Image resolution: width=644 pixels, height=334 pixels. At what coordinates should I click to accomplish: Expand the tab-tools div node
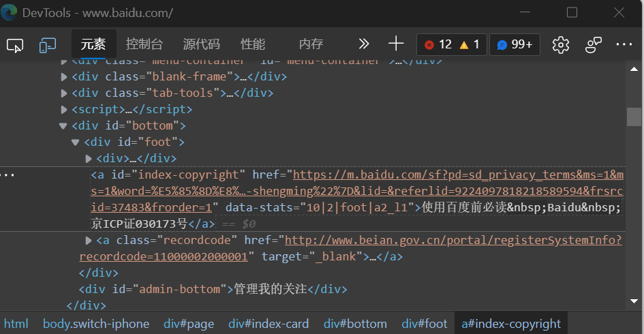point(63,93)
